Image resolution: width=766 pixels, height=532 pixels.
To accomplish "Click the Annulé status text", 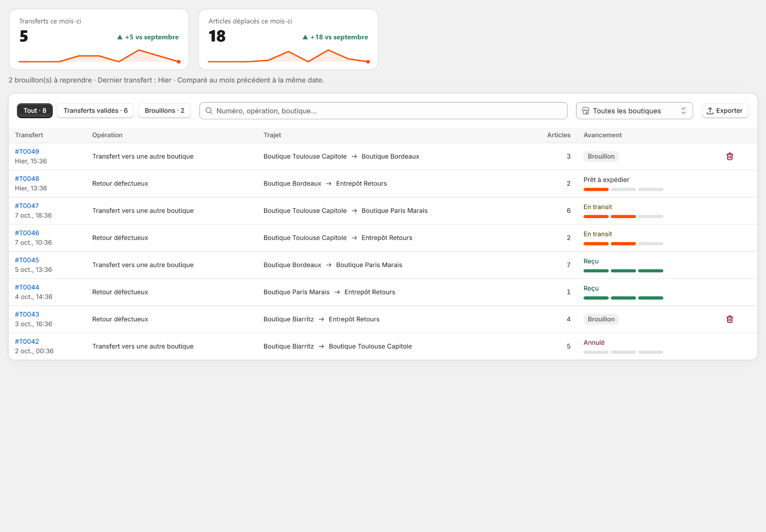I will point(594,343).
